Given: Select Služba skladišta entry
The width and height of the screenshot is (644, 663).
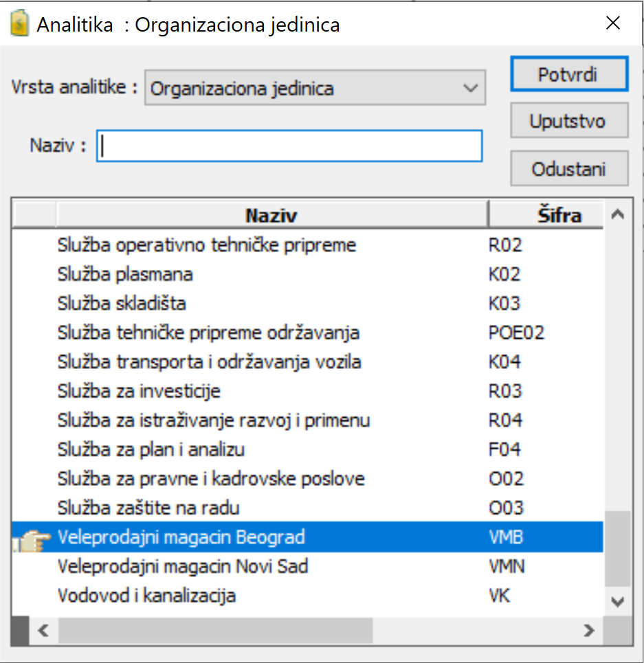Looking at the screenshot, I should pos(122,304).
